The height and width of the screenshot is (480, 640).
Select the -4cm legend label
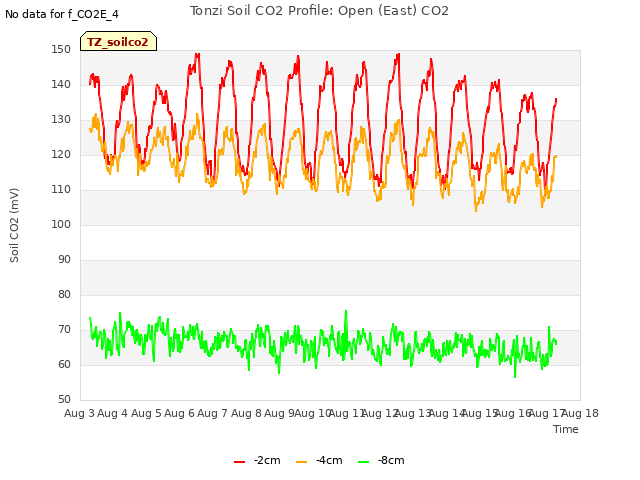pyautogui.click(x=329, y=460)
